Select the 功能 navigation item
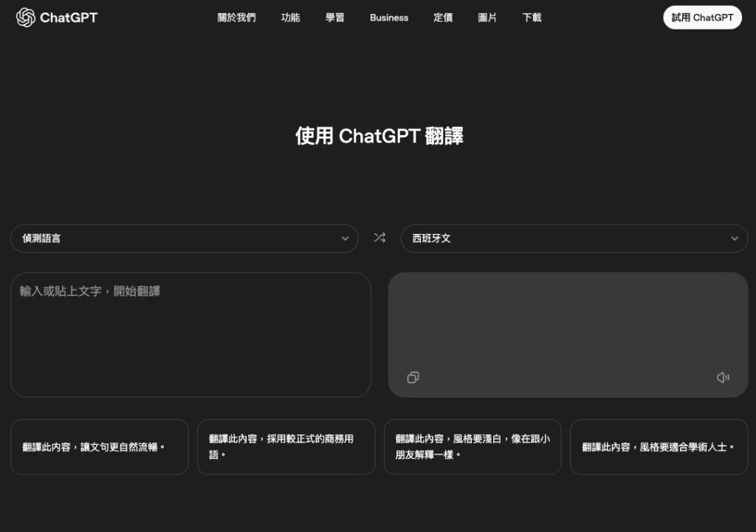The width and height of the screenshot is (756, 532). (x=290, y=17)
